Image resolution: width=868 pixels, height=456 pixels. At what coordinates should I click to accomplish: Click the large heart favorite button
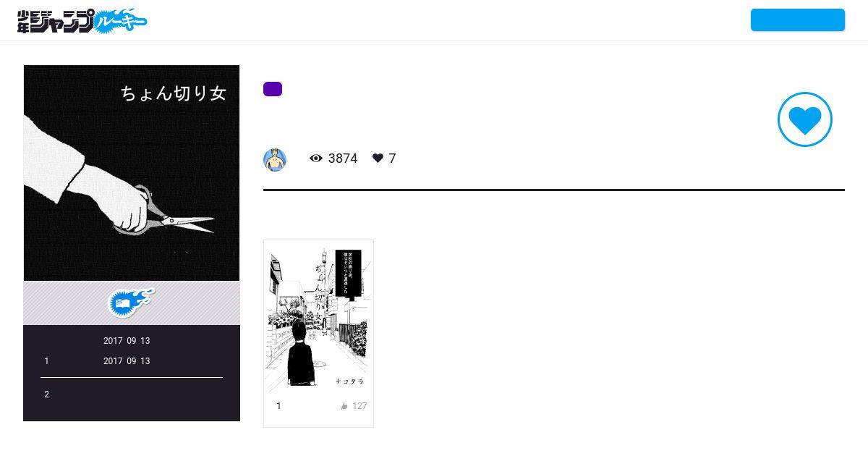[x=805, y=119]
